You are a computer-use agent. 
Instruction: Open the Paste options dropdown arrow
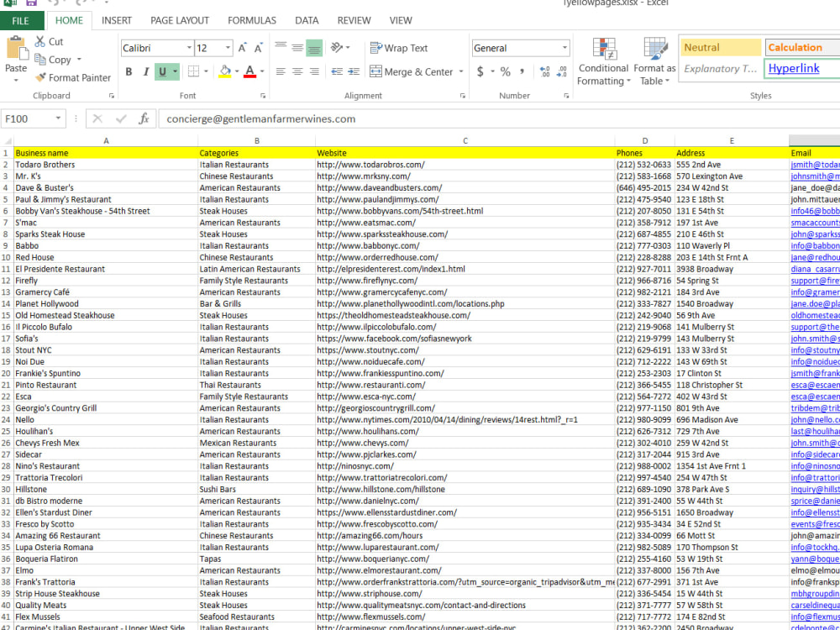point(16,81)
